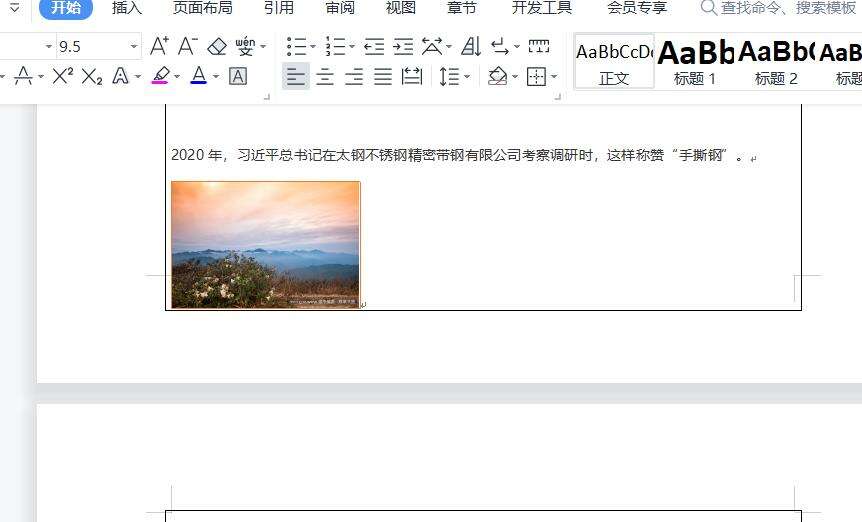Center align the paragraph
The image size is (862, 522).
coord(325,76)
